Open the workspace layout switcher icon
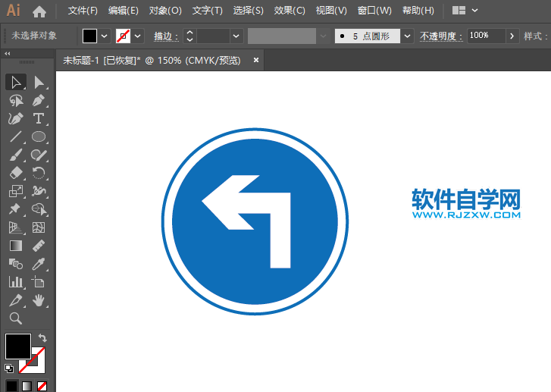 [459, 11]
